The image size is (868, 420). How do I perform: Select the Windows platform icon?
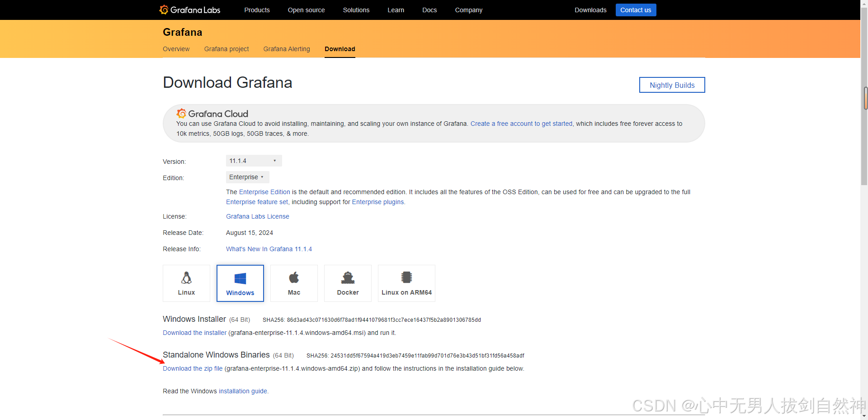pos(240,283)
